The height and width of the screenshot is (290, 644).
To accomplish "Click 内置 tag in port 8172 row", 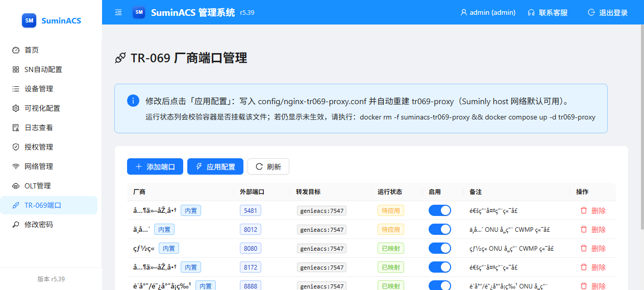I will coord(191,267).
